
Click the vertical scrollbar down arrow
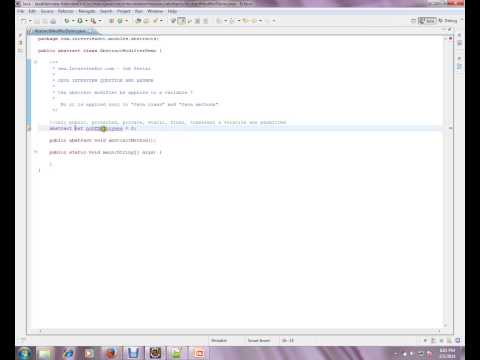click(x=445, y=325)
